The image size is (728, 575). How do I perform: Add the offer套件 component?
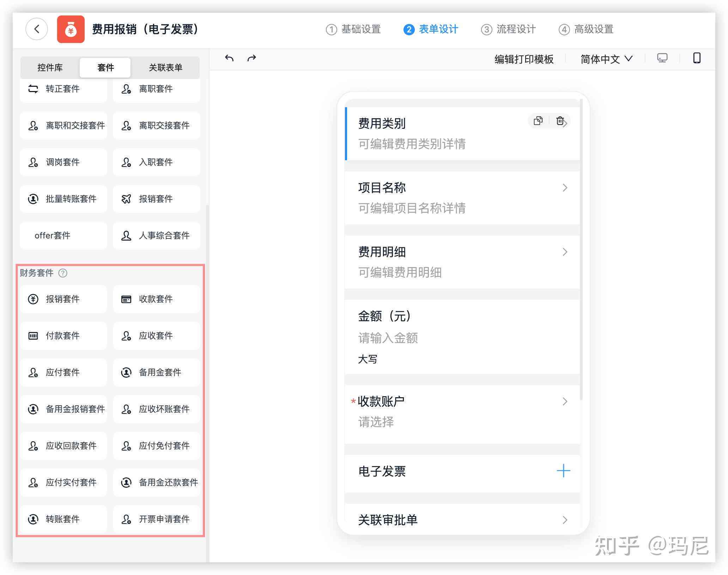click(63, 236)
